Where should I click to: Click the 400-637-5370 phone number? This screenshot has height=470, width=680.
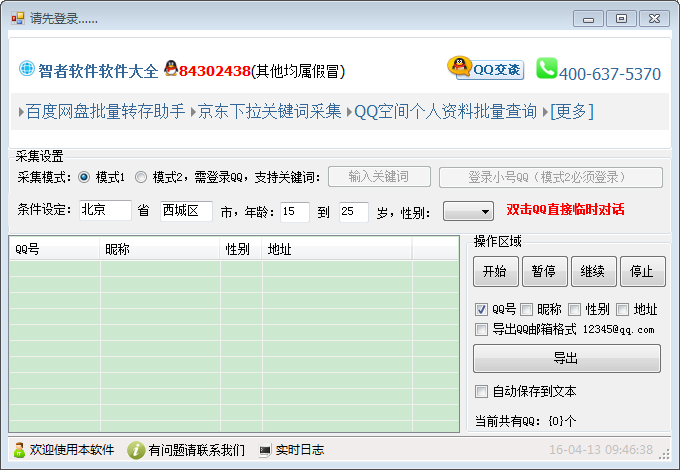[609, 74]
